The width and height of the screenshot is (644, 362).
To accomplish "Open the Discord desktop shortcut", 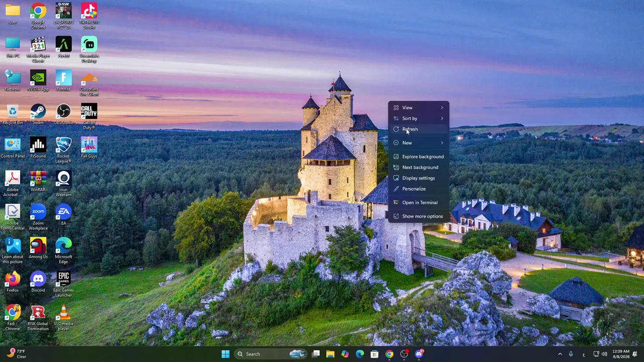I will tap(38, 282).
